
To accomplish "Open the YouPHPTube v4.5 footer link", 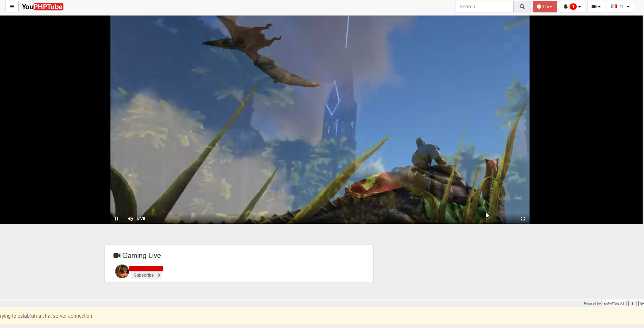I will click(614, 304).
